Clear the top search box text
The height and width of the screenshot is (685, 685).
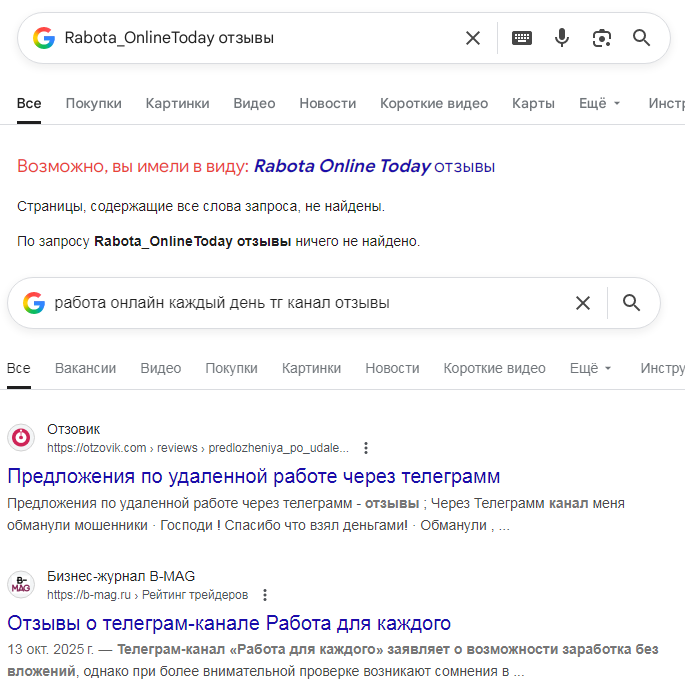click(x=473, y=38)
